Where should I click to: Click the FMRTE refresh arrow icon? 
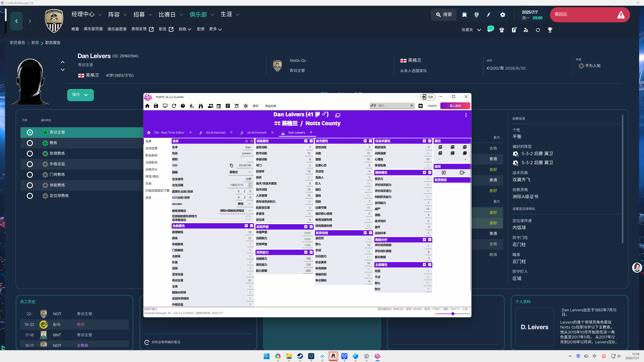click(174, 106)
